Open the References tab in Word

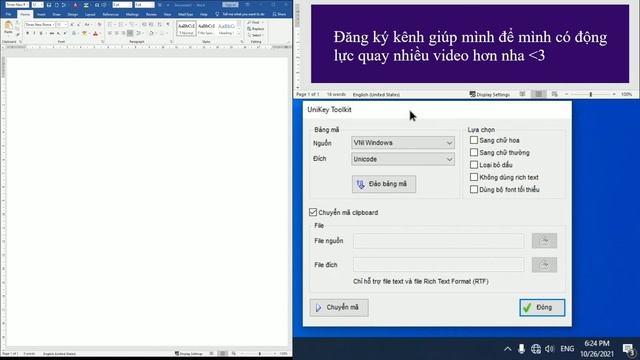111,14
